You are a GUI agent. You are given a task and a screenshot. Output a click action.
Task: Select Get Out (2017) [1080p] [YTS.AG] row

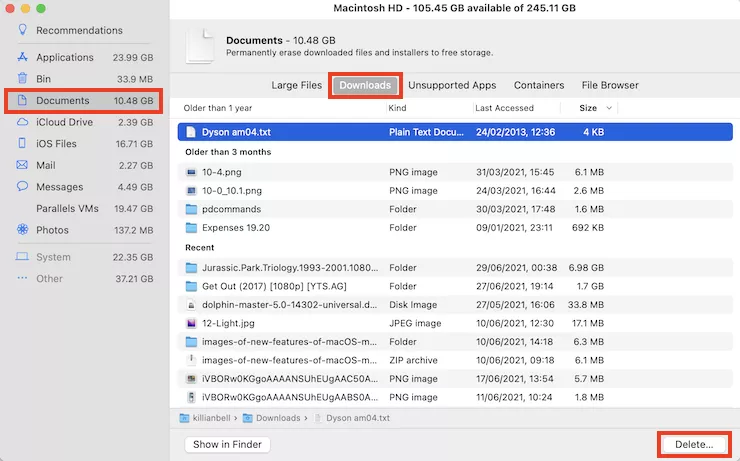coord(455,286)
